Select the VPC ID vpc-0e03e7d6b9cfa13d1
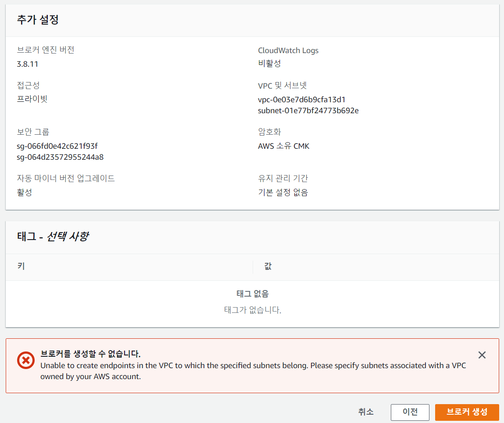504x423 pixels. tap(301, 100)
